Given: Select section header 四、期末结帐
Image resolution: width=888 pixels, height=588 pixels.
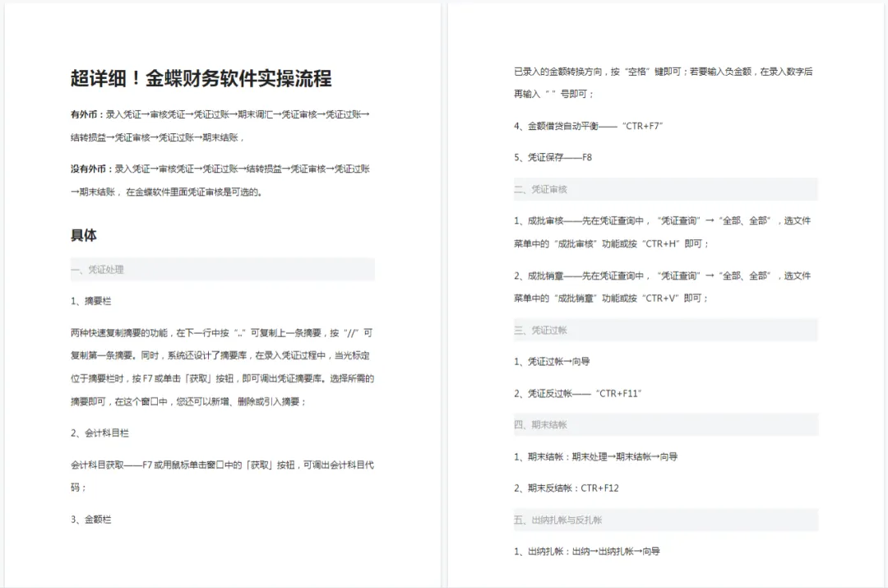Looking at the screenshot, I should (x=666, y=425).
